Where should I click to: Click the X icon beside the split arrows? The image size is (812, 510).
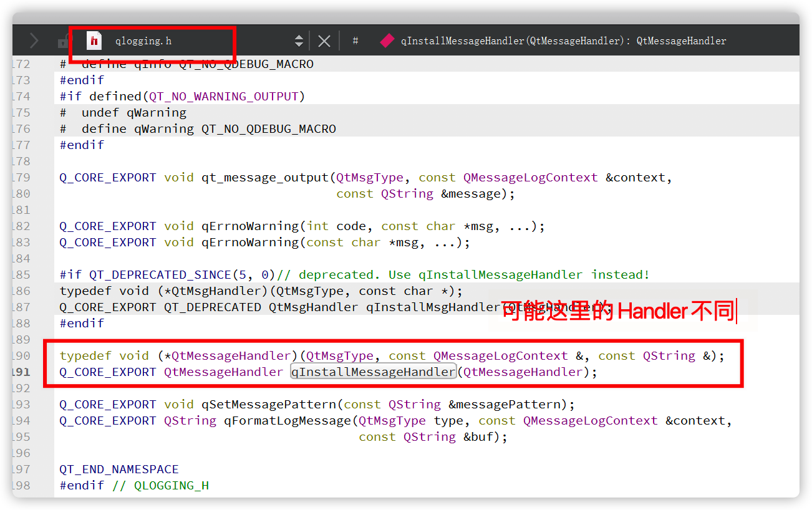point(324,40)
